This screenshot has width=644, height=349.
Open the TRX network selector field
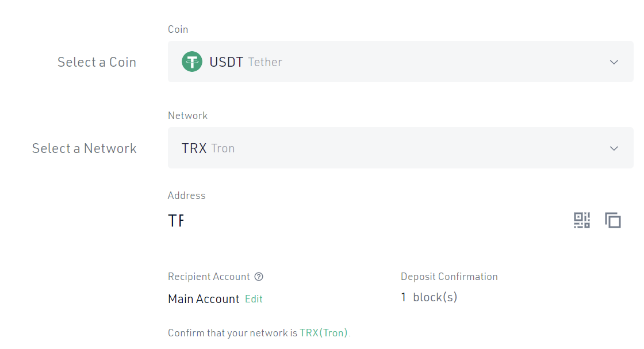click(x=400, y=148)
